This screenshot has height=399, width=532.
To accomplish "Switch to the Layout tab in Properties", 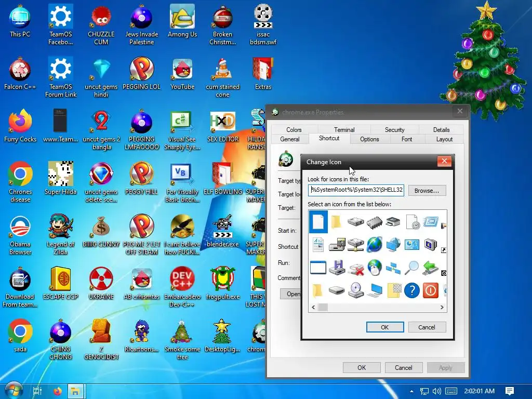I will 444,139.
